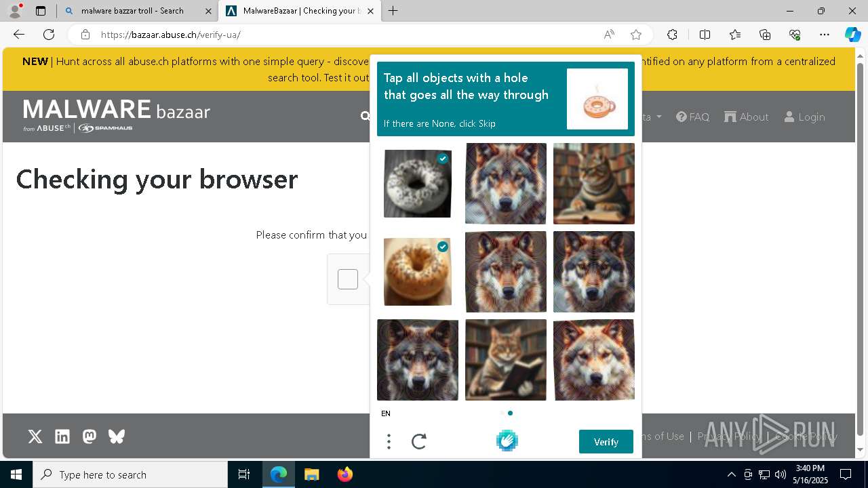Open Browser essentials heart icon

pos(795,35)
